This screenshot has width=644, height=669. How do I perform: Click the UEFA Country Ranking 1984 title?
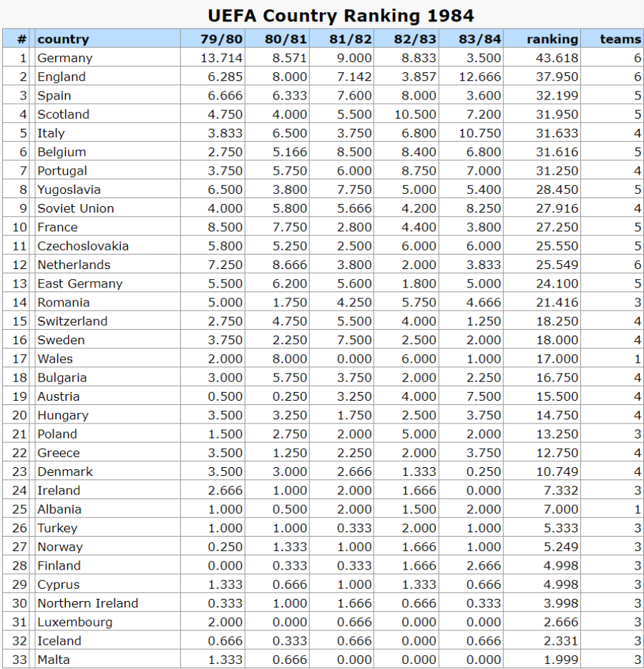click(341, 16)
